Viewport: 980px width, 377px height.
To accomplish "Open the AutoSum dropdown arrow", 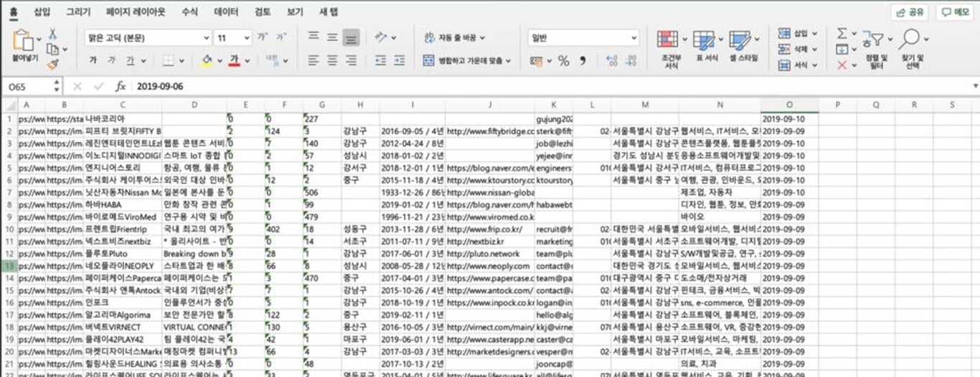I will click(x=854, y=34).
